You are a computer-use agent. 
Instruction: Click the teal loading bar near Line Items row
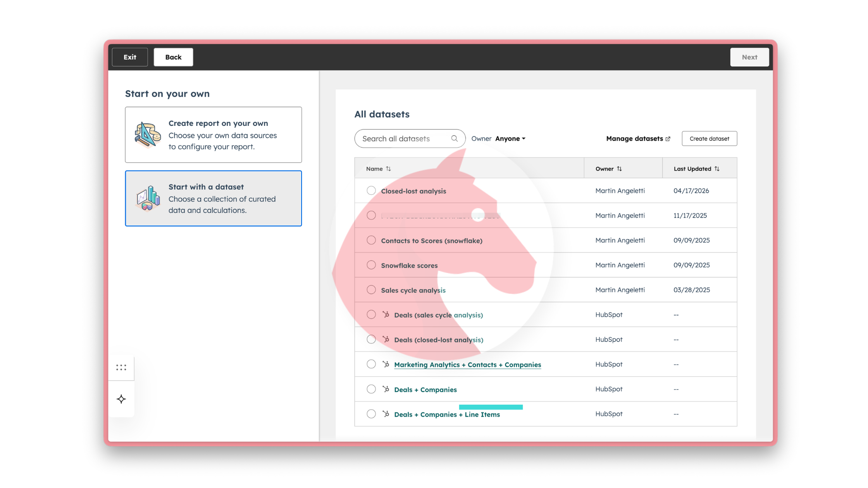[491, 407]
